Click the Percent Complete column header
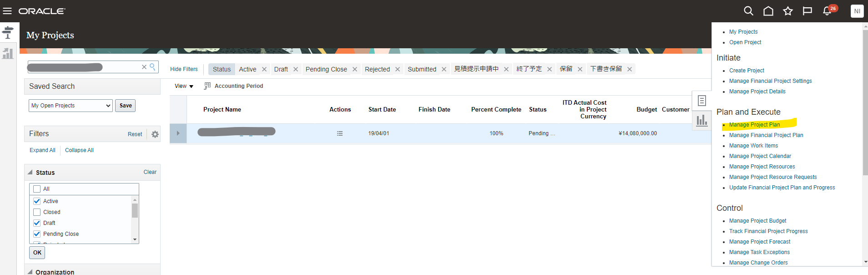This screenshot has height=275, width=868. tap(496, 110)
